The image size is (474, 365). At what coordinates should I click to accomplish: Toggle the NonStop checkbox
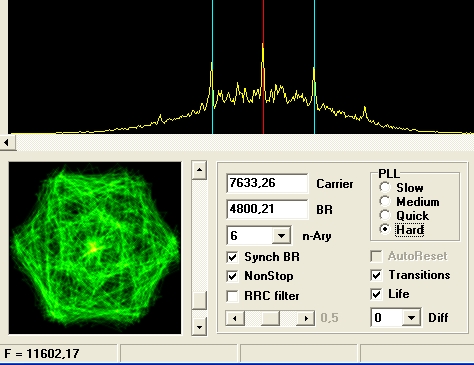click(232, 276)
